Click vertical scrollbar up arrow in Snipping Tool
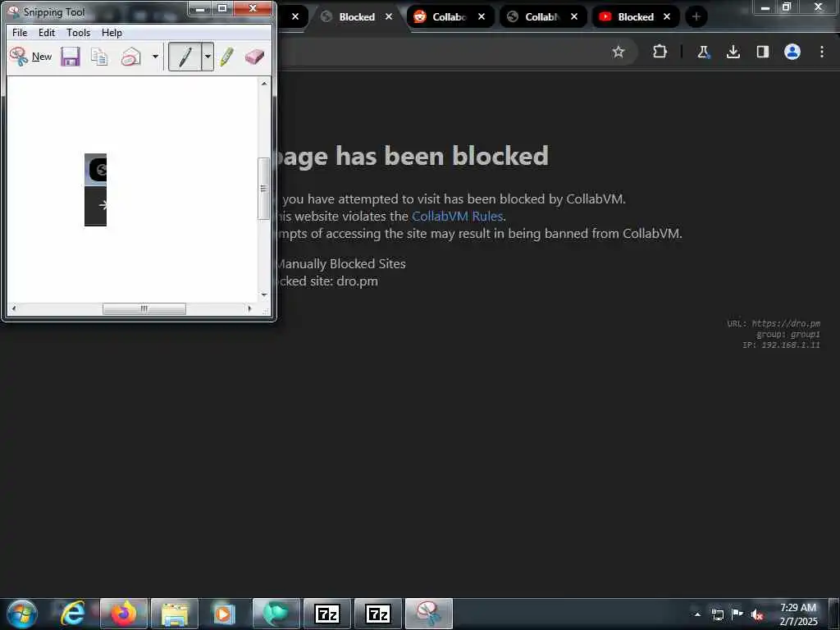This screenshot has width=840, height=630. click(263, 84)
